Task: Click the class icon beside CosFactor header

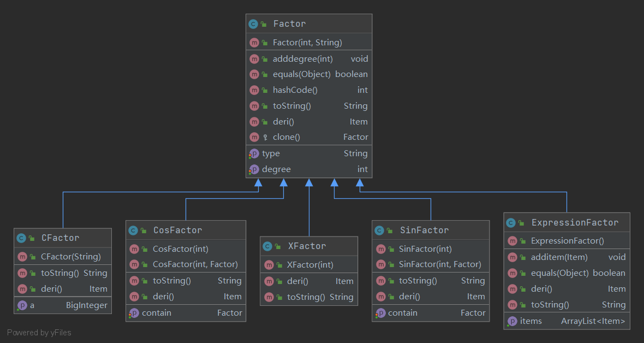Action: (133, 230)
